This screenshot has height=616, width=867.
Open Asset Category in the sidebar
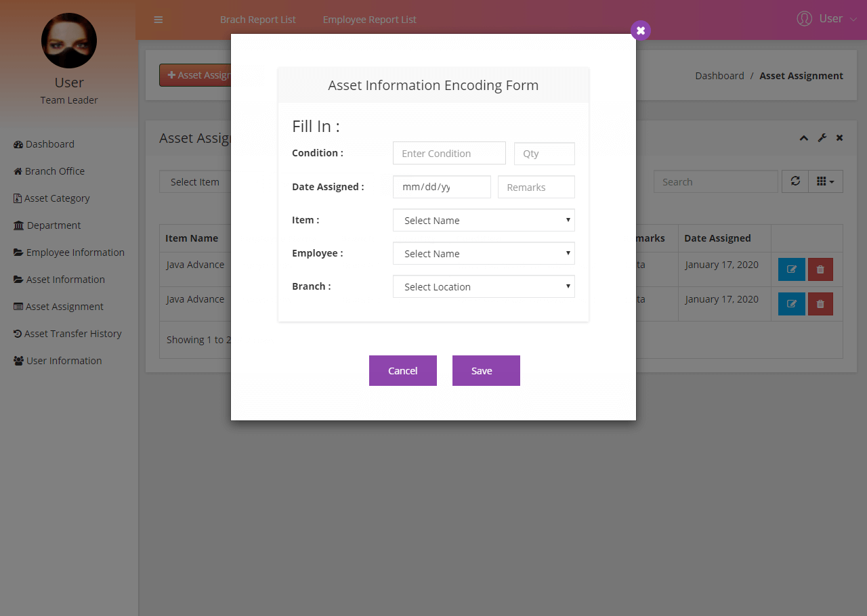coord(51,198)
